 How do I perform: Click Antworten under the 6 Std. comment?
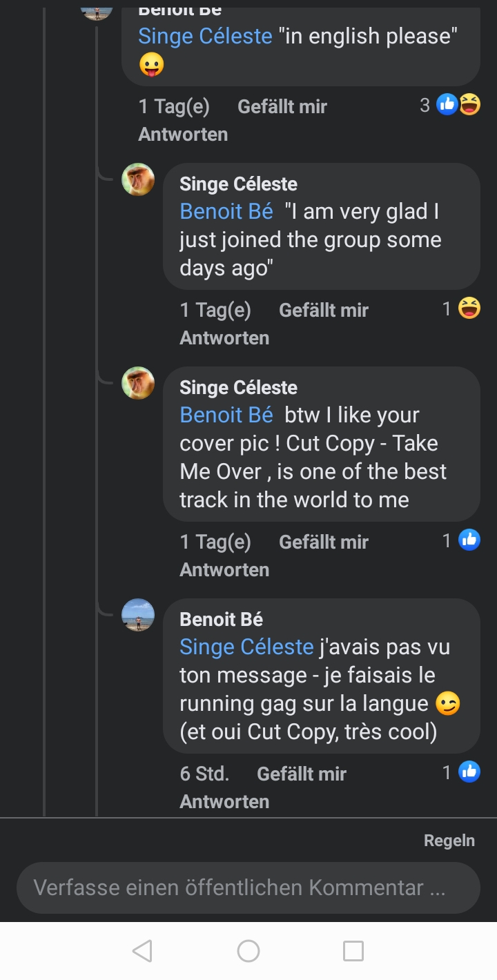pos(224,801)
